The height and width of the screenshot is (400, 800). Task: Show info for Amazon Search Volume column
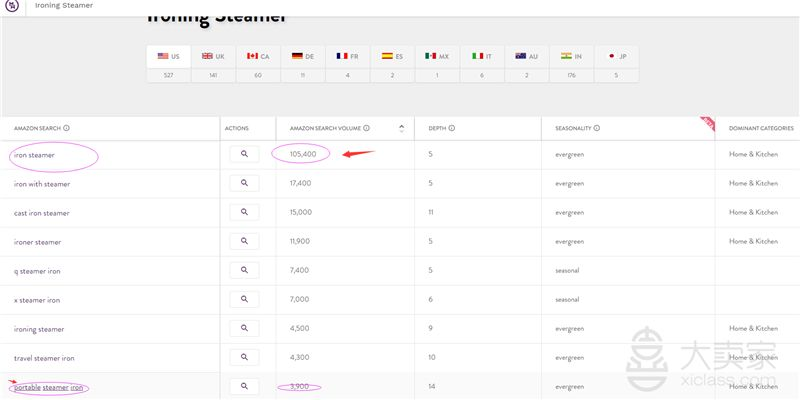point(366,128)
